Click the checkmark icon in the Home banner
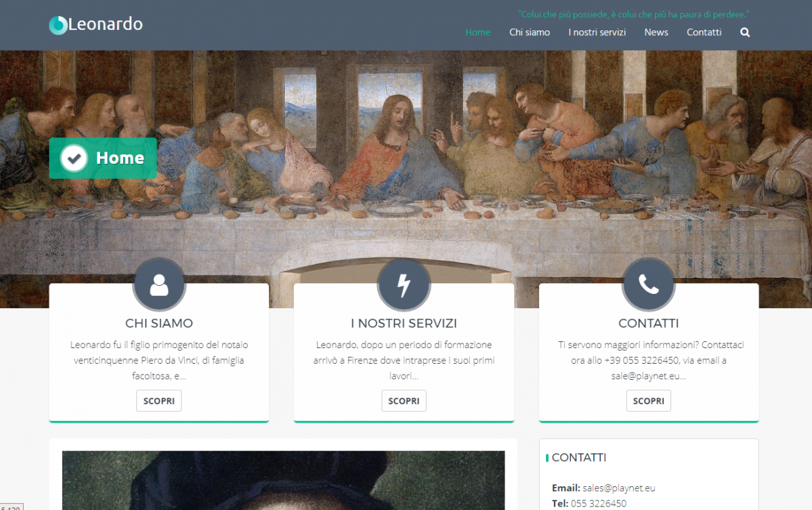 pos(74,158)
